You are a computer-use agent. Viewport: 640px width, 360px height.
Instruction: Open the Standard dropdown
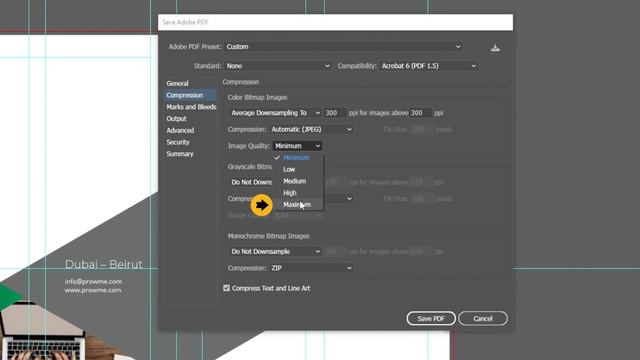click(x=278, y=66)
